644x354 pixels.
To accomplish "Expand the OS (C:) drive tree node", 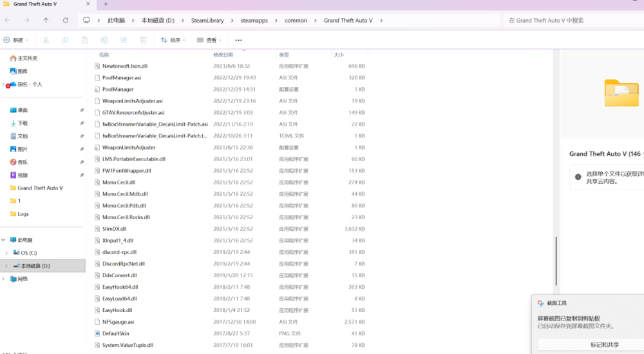I will point(6,253).
